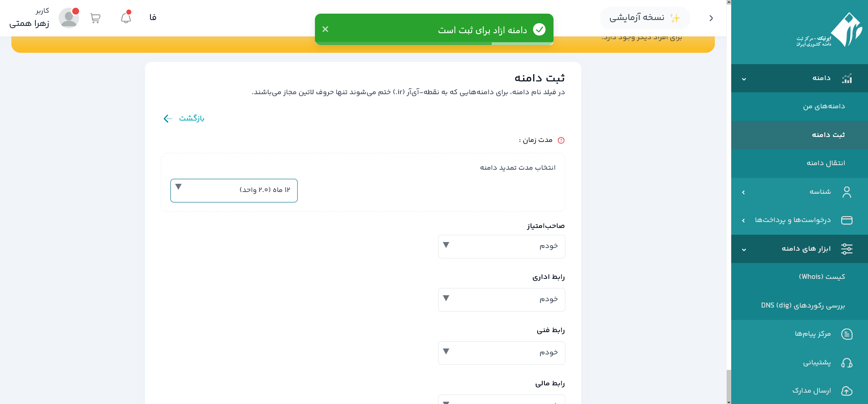
Task: Open the technical contact dropdown
Action: tap(501, 353)
